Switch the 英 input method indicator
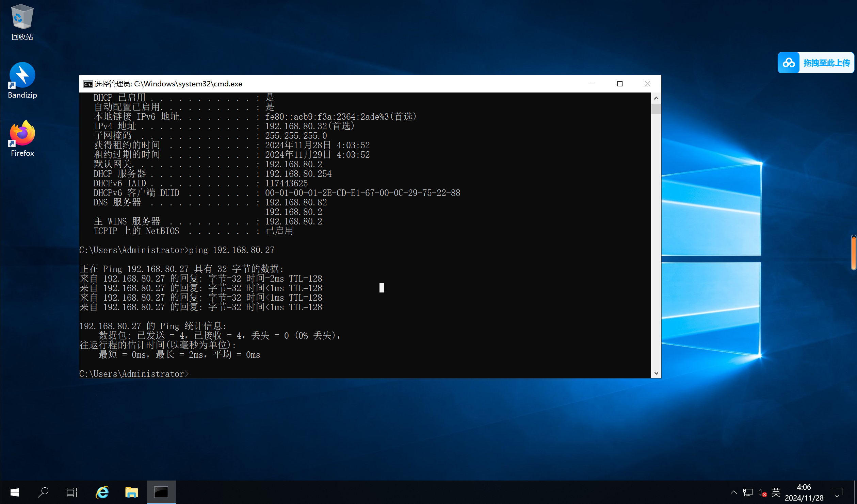The image size is (857, 504). pyautogui.click(x=776, y=492)
